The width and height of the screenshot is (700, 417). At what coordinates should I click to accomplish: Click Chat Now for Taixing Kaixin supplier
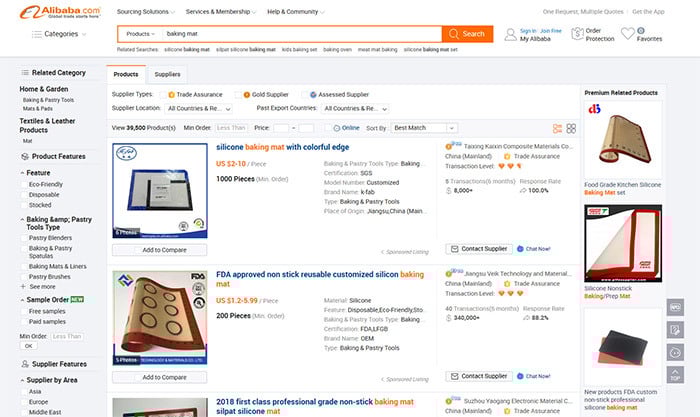(x=533, y=249)
